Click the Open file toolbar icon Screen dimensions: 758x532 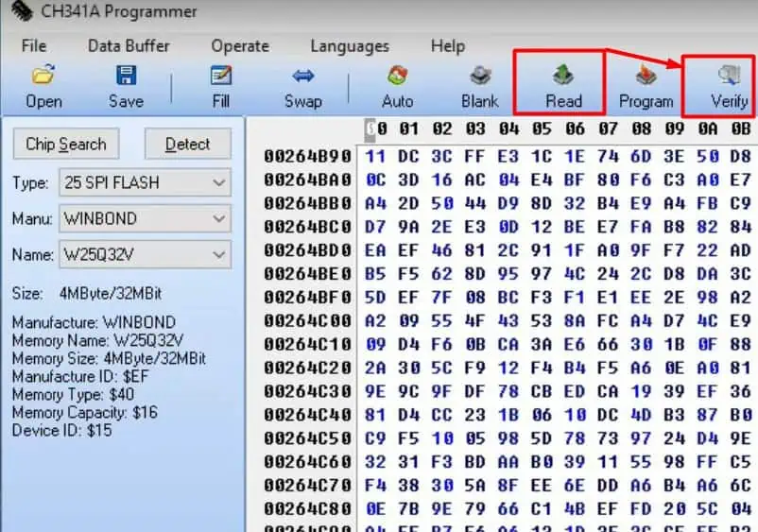(x=43, y=76)
